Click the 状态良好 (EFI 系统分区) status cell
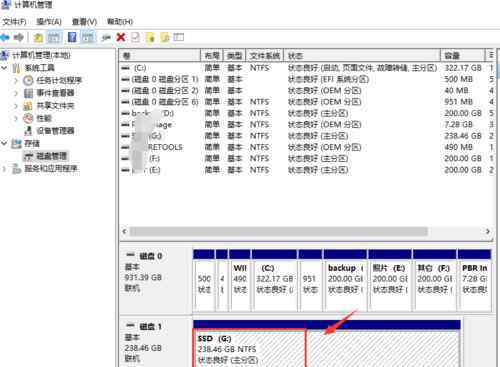This screenshot has width=500, height=367. click(x=328, y=79)
